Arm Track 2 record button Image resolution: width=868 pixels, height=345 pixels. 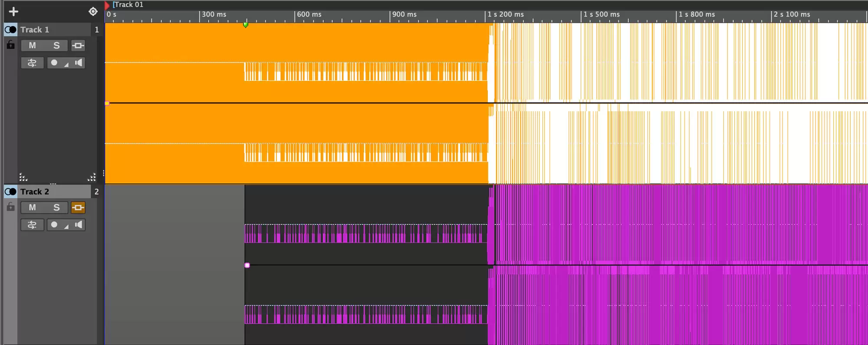coord(54,225)
